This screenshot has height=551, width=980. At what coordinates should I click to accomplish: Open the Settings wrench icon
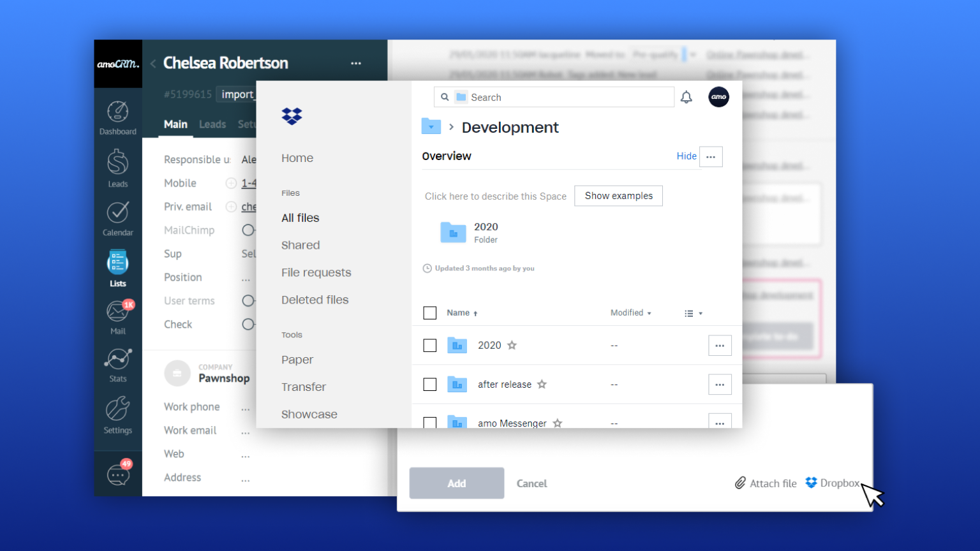tap(117, 409)
